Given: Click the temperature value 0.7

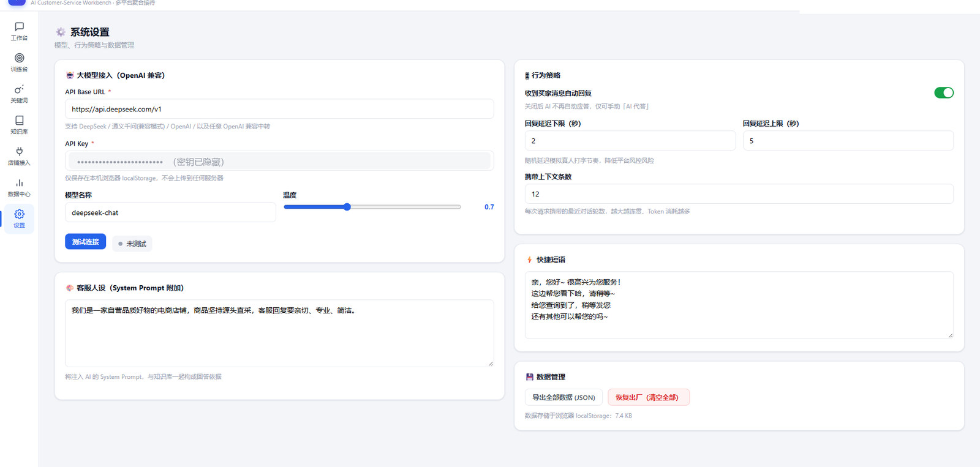Looking at the screenshot, I should [489, 207].
